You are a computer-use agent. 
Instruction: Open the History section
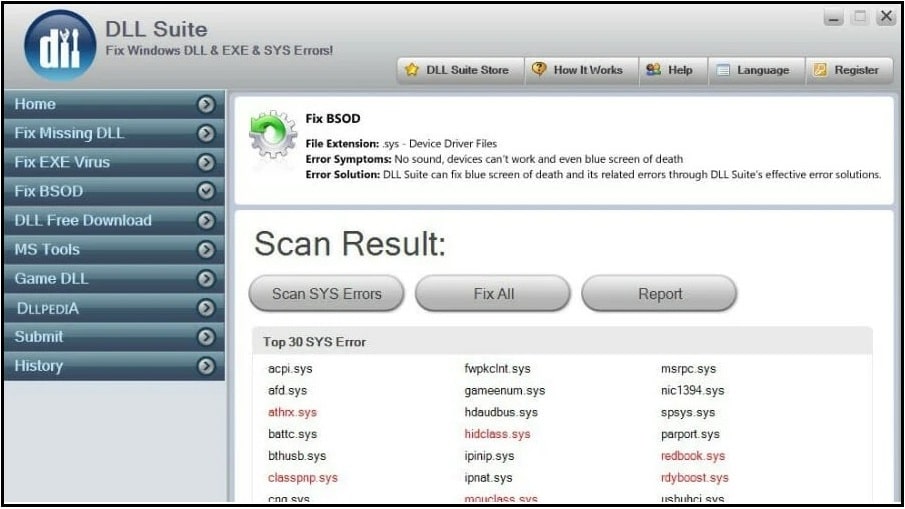click(114, 366)
